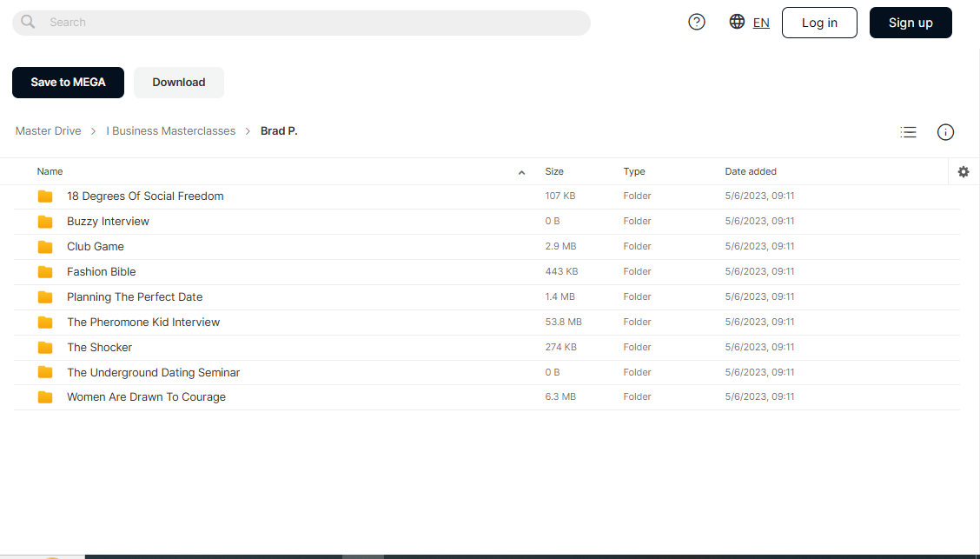Click the date added in The Shocker row

pyautogui.click(x=759, y=347)
